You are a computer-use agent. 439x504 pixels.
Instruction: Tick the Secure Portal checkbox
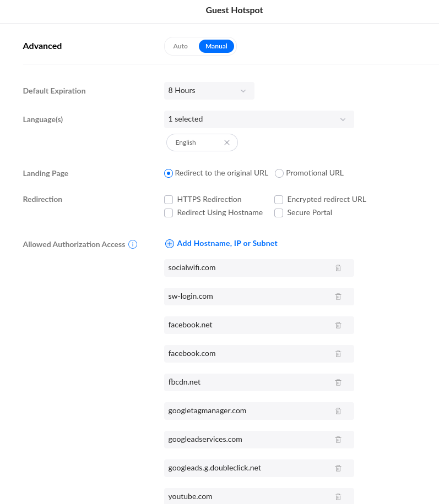279,213
